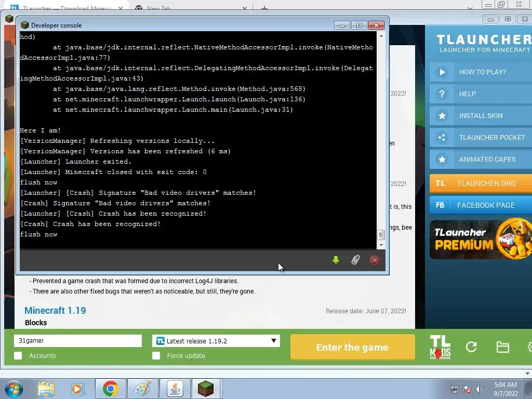Viewport: 532px width, 399px height.
Task: Click the clock showing 5:04 AM
Action: 506,385
